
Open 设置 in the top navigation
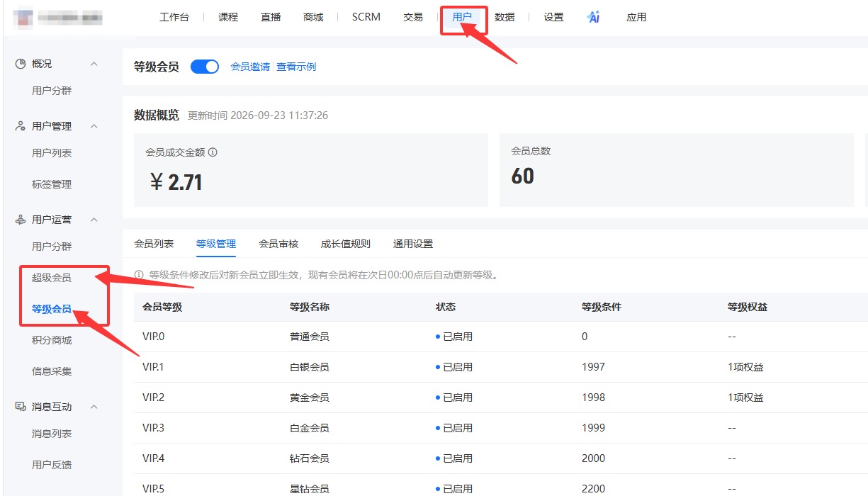(553, 17)
